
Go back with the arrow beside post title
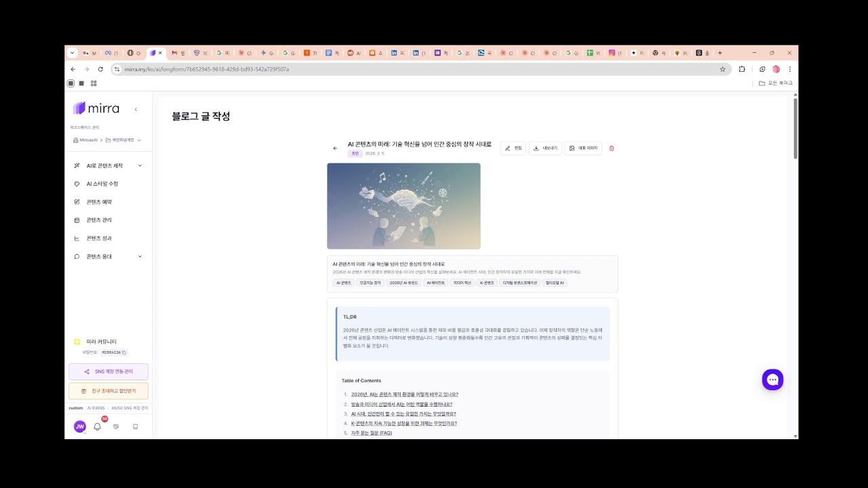[335, 148]
